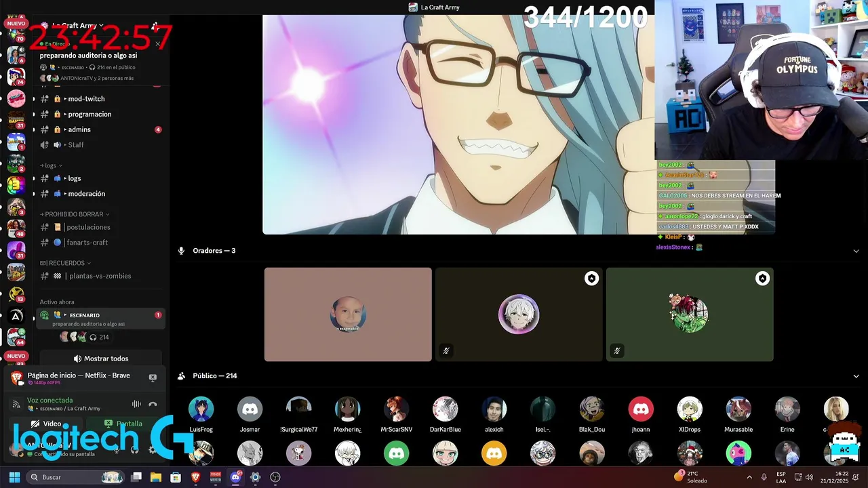Open the programacion channel
Image resolution: width=868 pixels, height=488 pixels.
(100, 115)
